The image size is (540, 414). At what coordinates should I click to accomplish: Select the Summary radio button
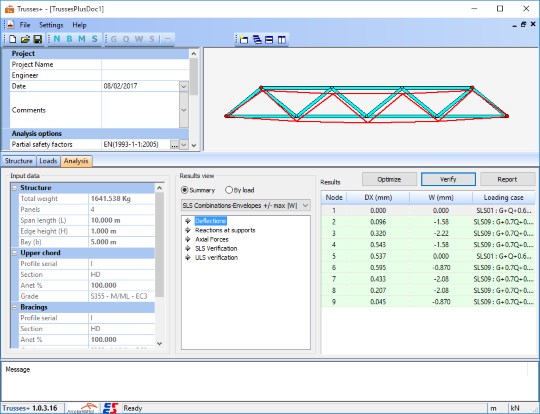185,190
